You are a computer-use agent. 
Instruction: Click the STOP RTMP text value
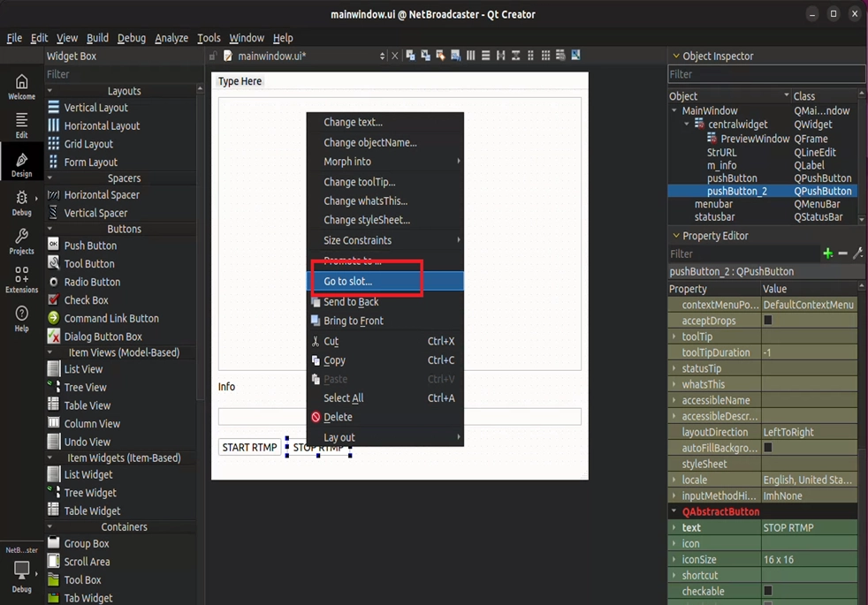coord(788,527)
